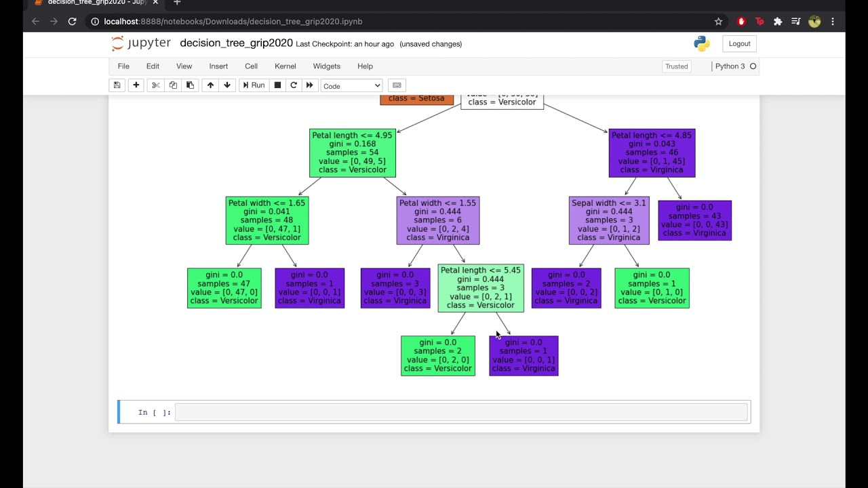Click the Jupyter logo
The image size is (868, 488).
click(x=142, y=43)
